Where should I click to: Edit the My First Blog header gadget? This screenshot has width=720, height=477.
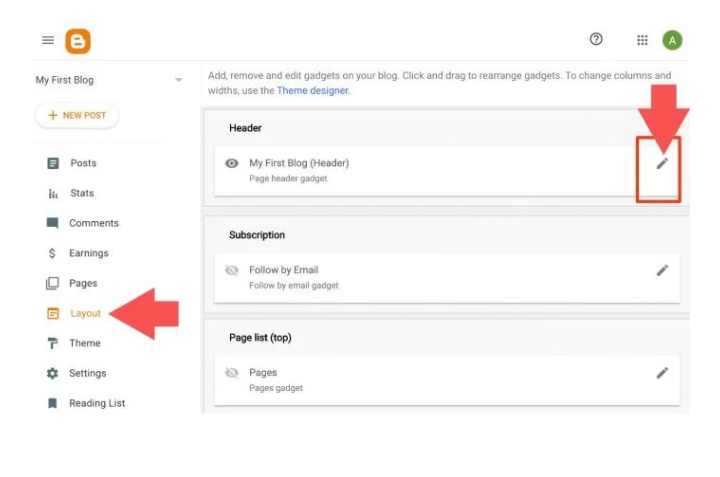pos(662,163)
